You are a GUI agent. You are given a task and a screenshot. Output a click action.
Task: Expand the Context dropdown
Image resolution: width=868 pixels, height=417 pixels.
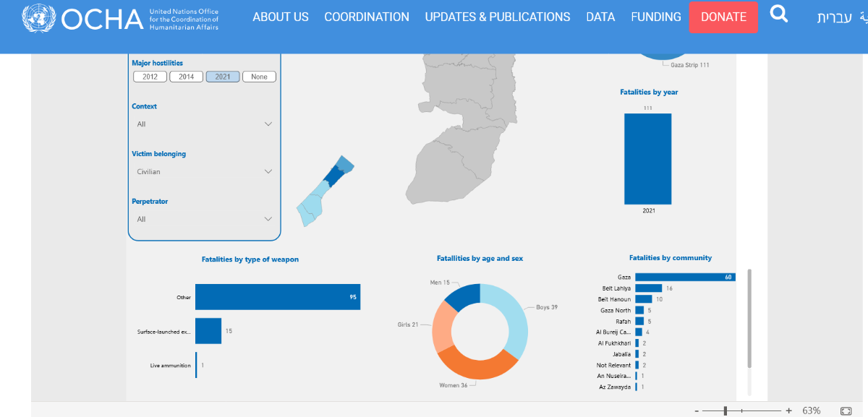point(204,124)
